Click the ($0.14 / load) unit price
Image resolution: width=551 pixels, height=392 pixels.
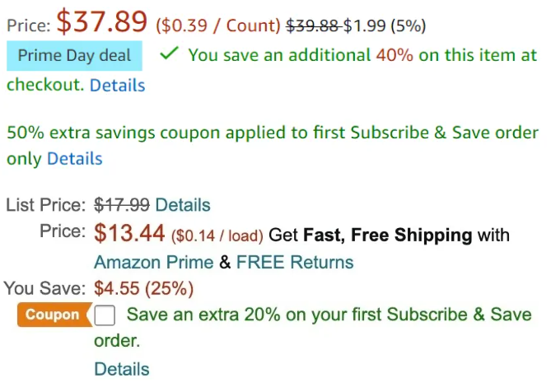click(217, 236)
